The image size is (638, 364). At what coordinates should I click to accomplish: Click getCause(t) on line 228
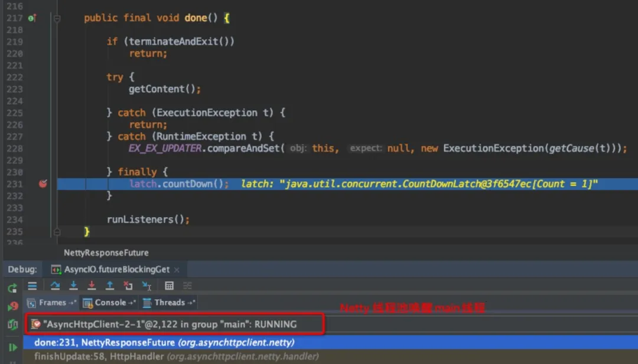(580, 148)
